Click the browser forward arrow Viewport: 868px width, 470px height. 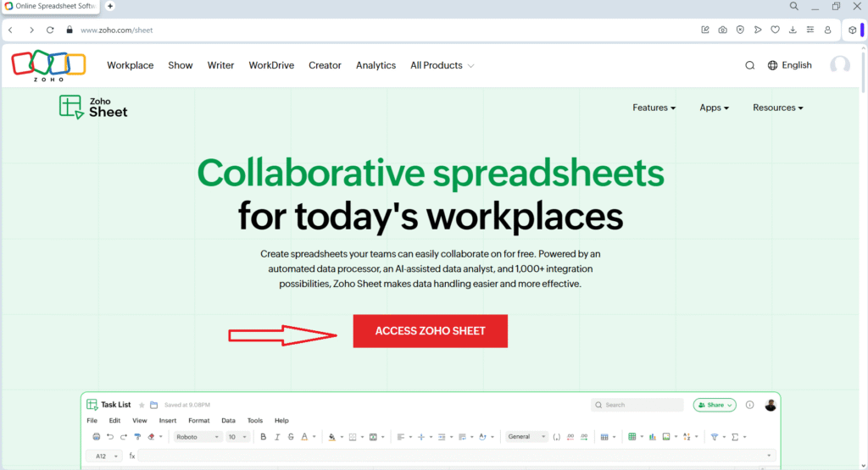(31, 30)
